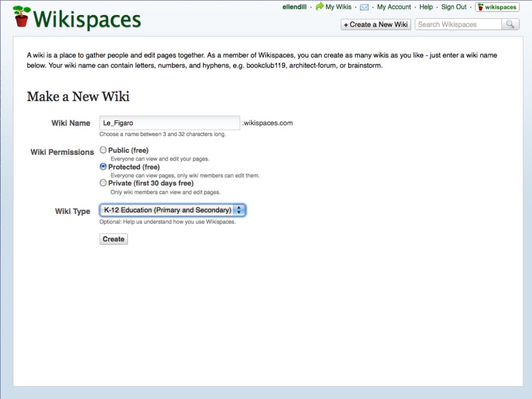The image size is (532, 399).
Task: Choose Private (first 30 days free) option
Action: 103,183
